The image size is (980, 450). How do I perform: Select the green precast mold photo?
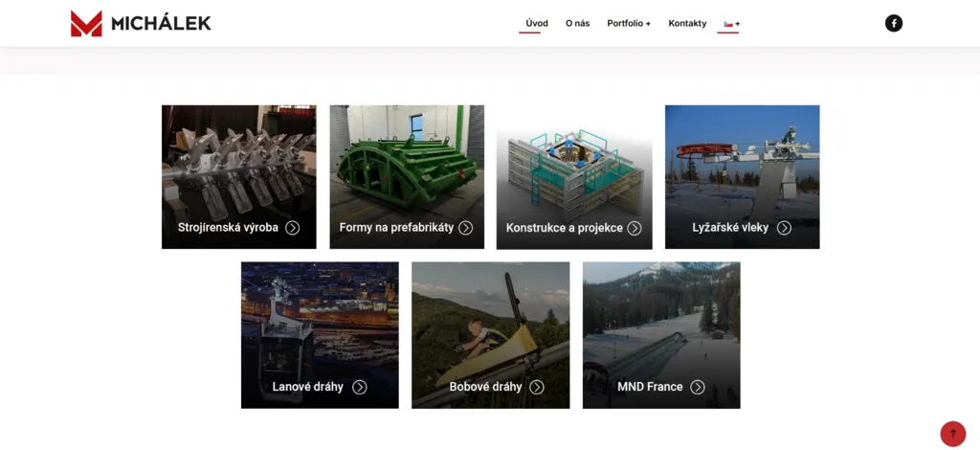[407, 177]
